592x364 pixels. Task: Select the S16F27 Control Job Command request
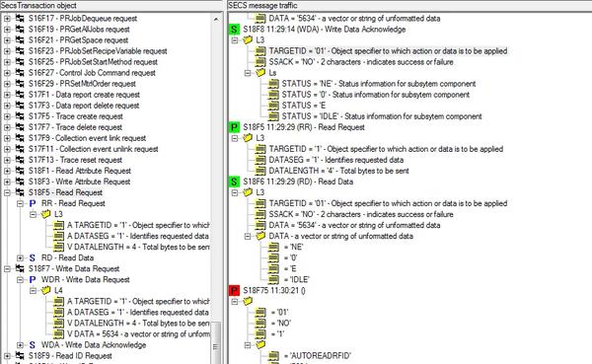click(x=92, y=73)
